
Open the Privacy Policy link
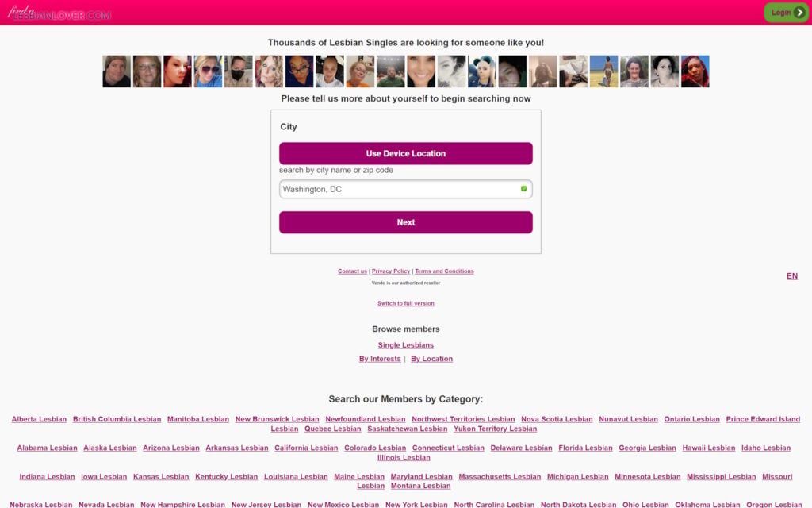tap(390, 271)
